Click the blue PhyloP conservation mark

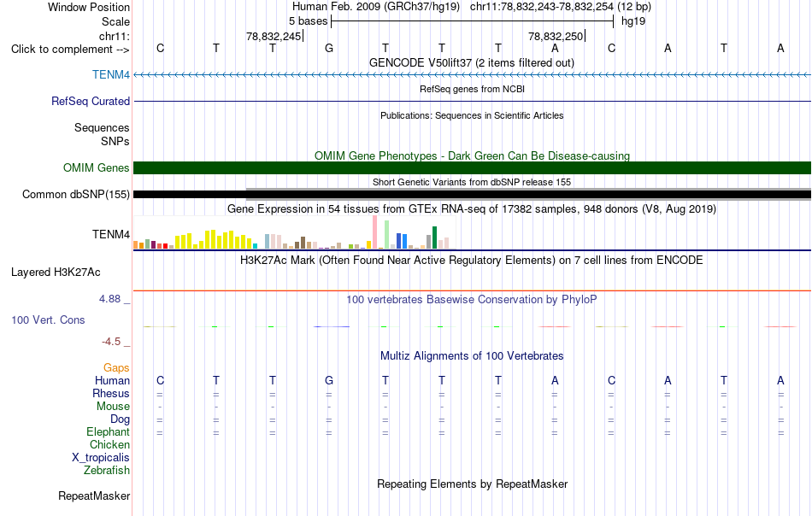pos(332,326)
